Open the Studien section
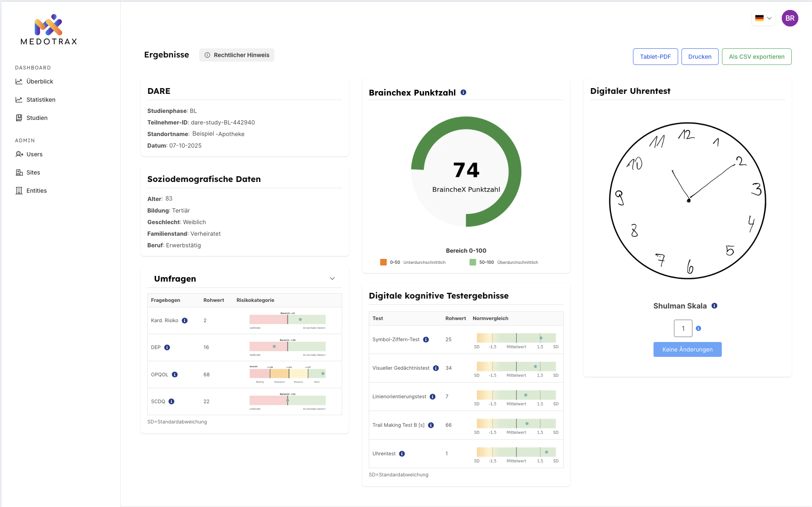This screenshot has width=812, height=507. 37,118
